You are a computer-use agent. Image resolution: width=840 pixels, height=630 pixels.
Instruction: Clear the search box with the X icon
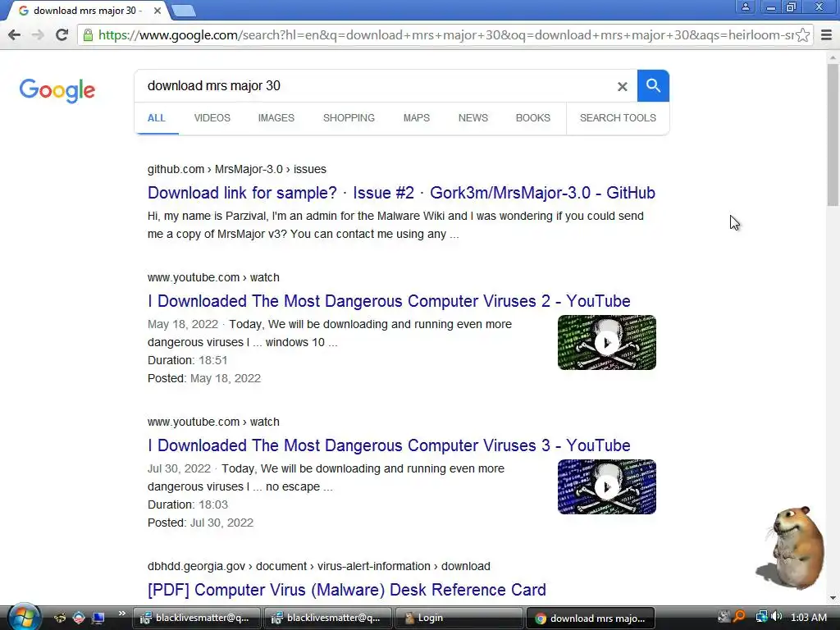coord(622,86)
